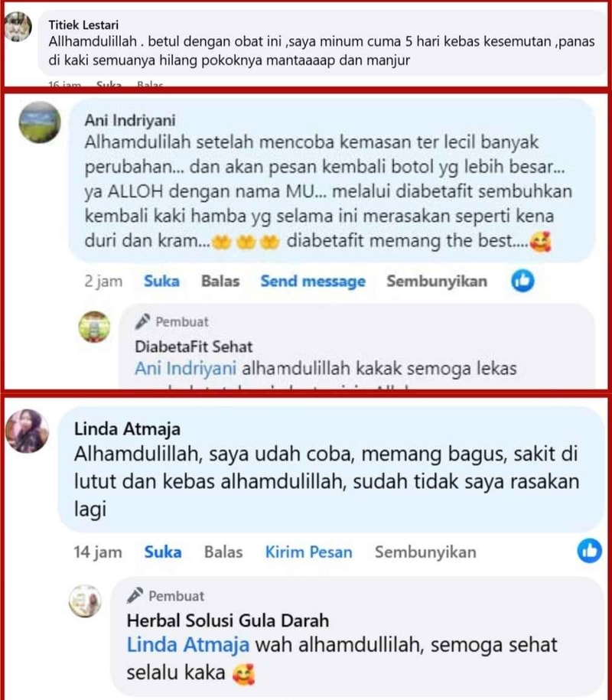Open the Titiek Lestari name link

pyautogui.click(x=83, y=24)
